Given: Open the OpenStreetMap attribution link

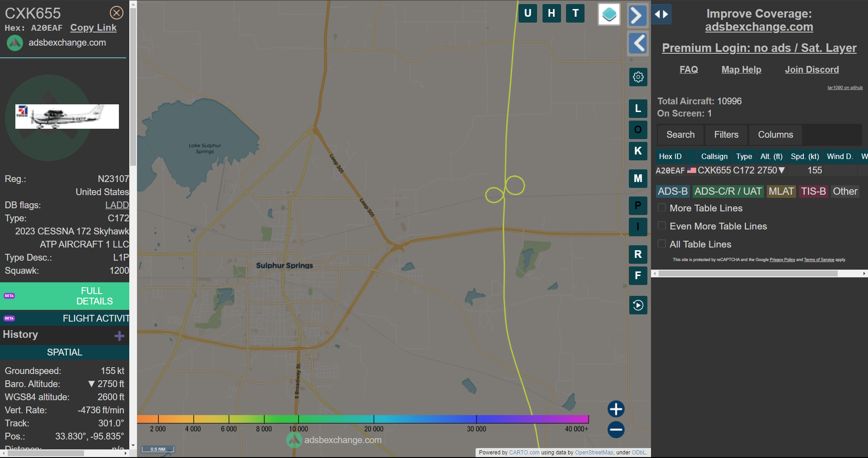Looking at the screenshot, I should point(594,453).
